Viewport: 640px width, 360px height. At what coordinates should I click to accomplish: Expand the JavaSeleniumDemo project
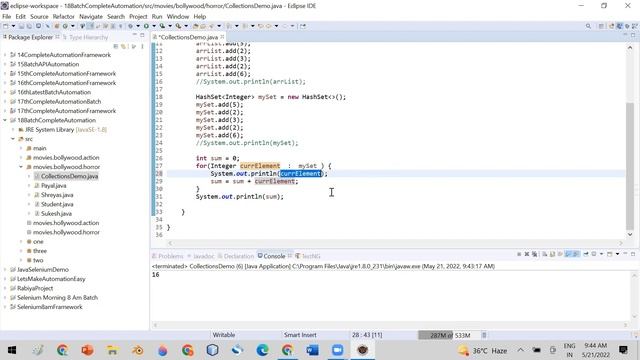(5, 269)
